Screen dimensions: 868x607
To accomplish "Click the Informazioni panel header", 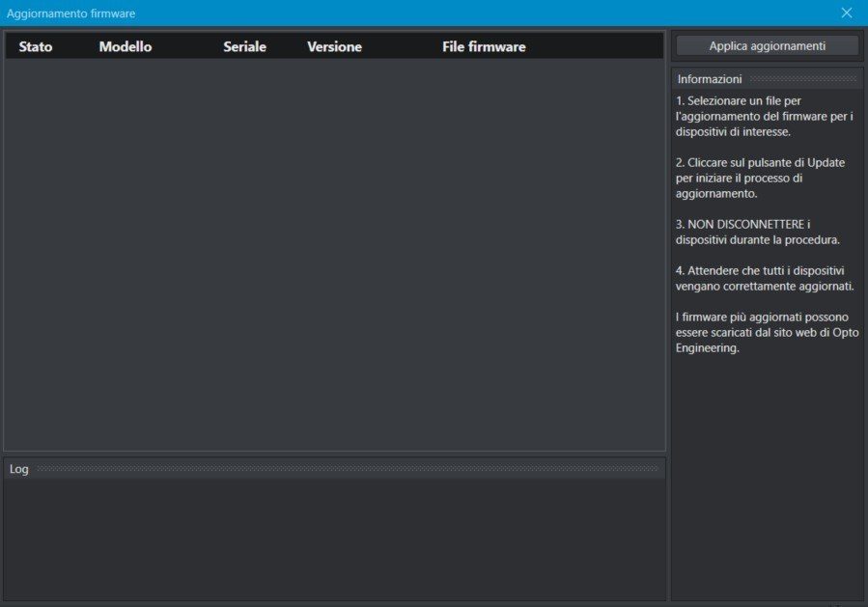I will 768,79.
